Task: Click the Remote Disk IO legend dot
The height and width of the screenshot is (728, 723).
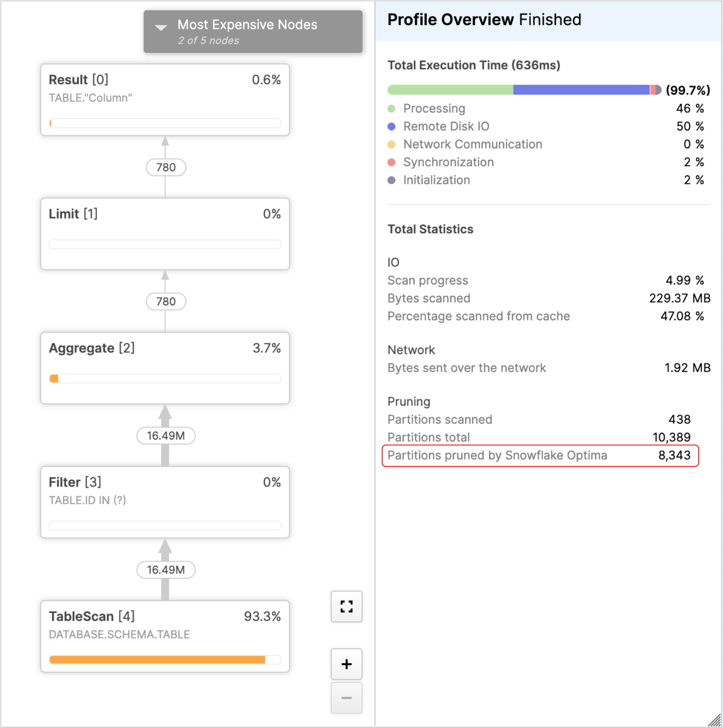Action: click(x=391, y=126)
